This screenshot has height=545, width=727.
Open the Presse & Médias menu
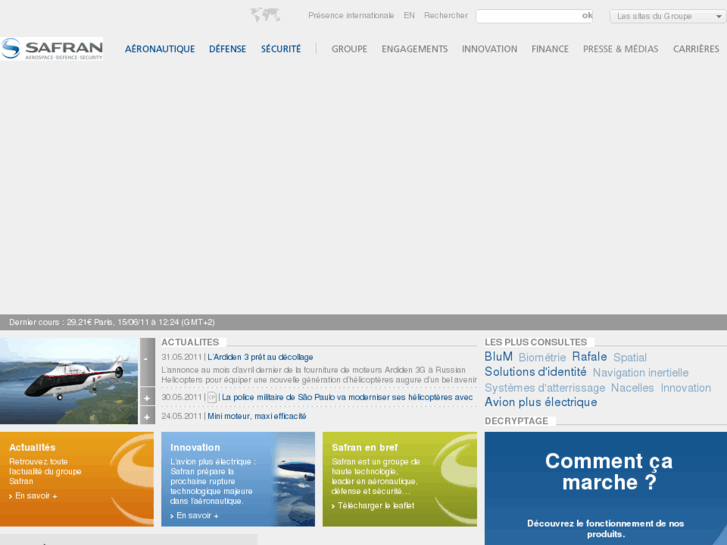(x=620, y=49)
